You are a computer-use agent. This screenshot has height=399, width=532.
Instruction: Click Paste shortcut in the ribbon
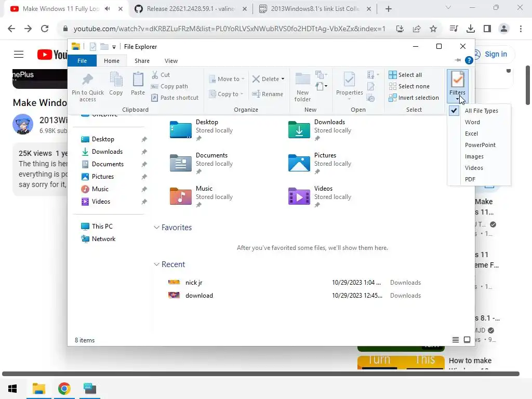pyautogui.click(x=175, y=98)
